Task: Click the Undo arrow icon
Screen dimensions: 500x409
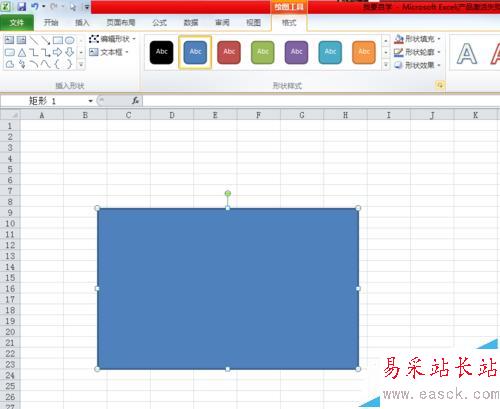Action: tap(35, 6)
